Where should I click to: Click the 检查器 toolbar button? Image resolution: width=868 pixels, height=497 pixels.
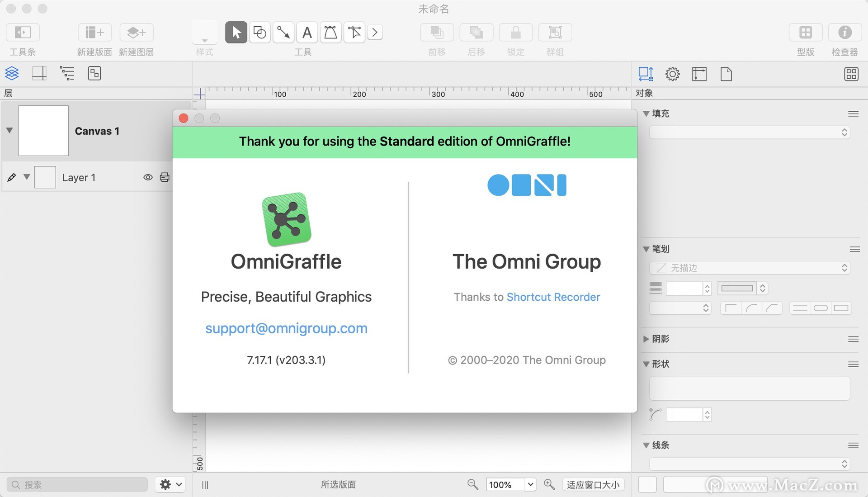point(844,32)
